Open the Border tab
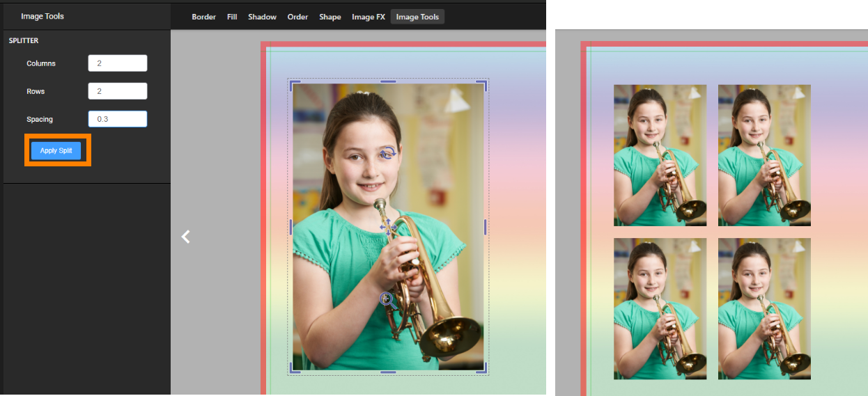 click(x=204, y=17)
